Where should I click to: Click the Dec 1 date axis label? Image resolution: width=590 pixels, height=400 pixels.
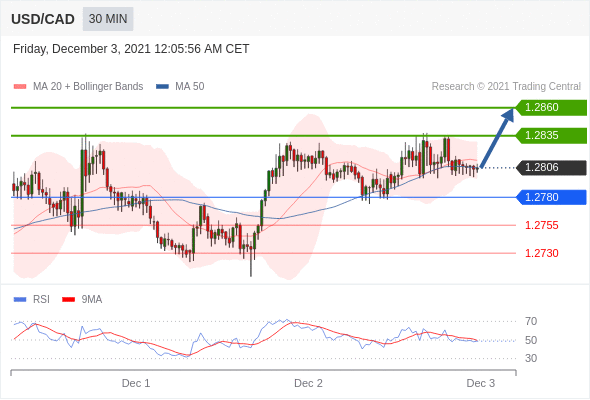coord(136,383)
